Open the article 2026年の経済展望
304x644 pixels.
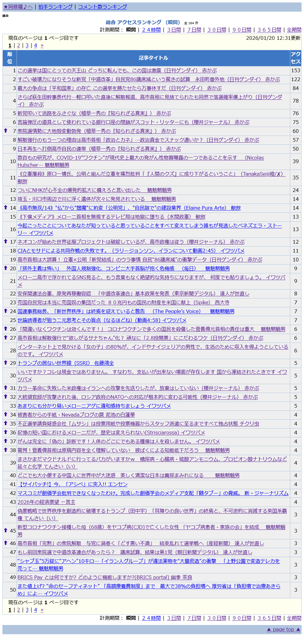tap(46, 502)
